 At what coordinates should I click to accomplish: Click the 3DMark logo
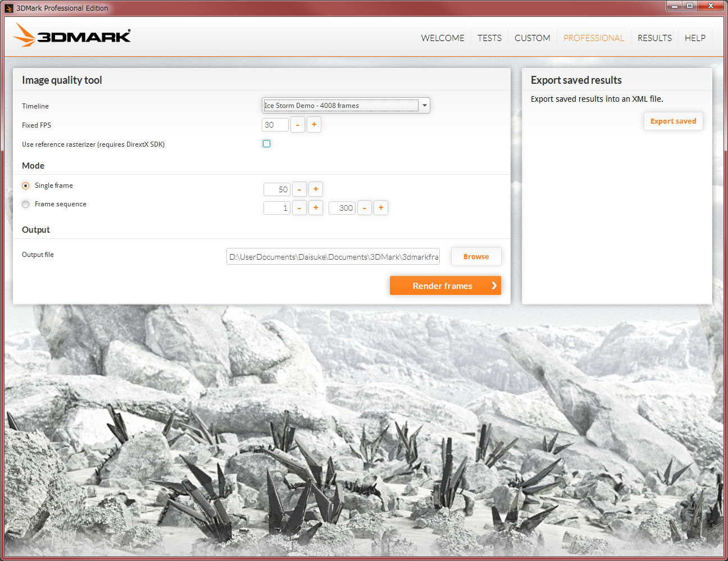(x=72, y=35)
